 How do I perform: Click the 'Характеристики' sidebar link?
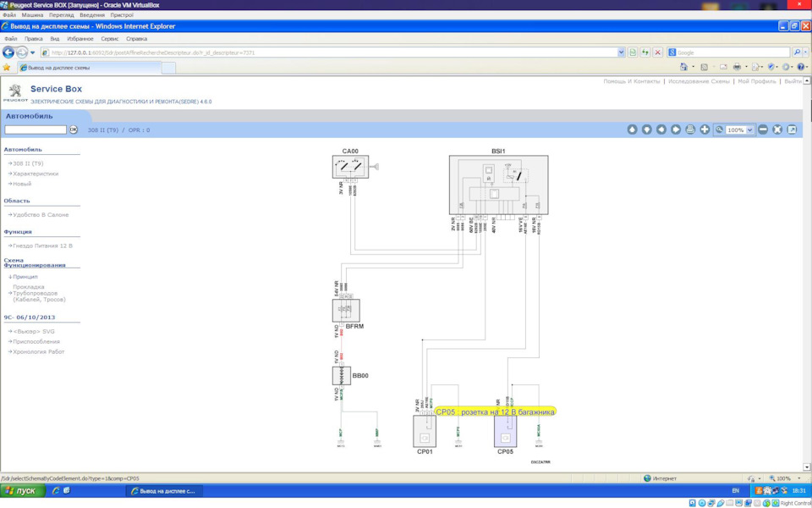36,174
